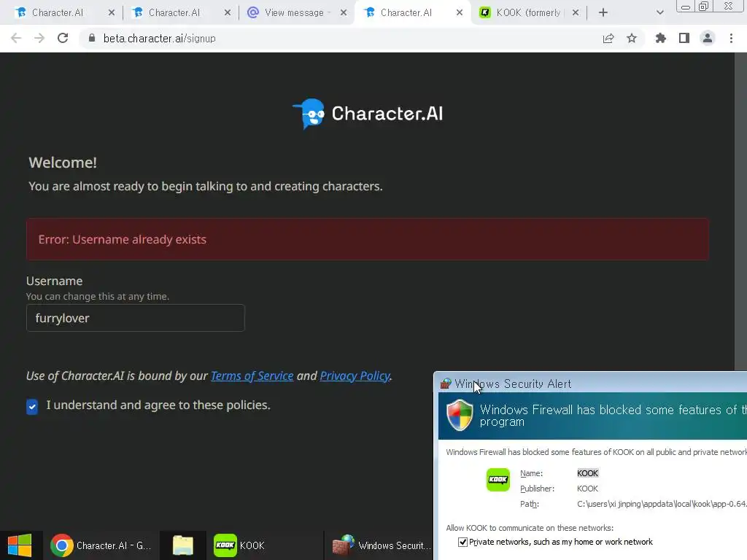Share this page via share icon
This screenshot has width=747, height=560.
(x=608, y=38)
